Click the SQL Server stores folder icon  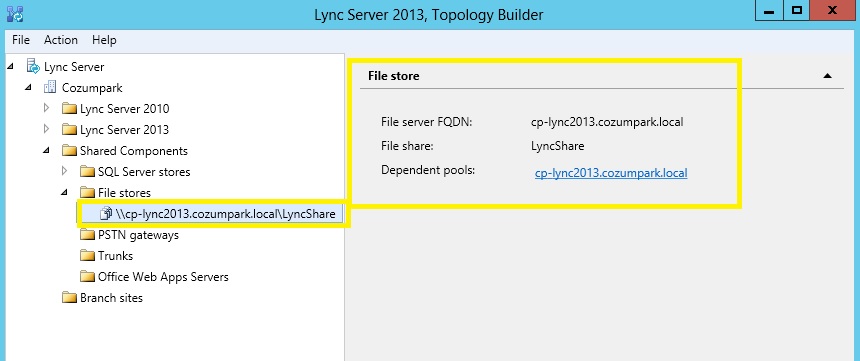(87, 172)
